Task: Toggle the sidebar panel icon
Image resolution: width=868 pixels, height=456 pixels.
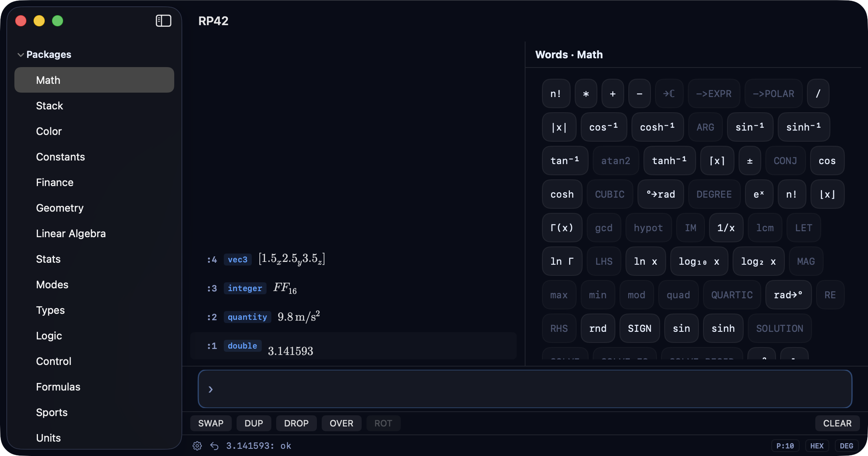Action: click(163, 21)
